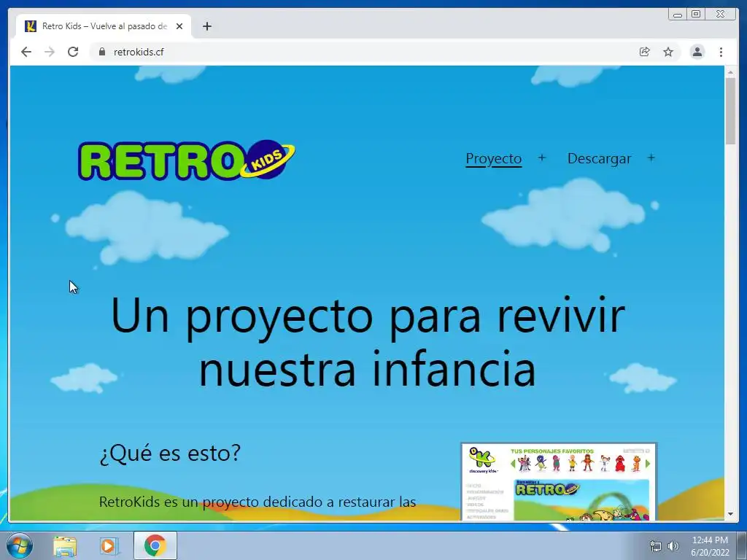Click the Retro Kids logo

pyautogui.click(x=186, y=160)
